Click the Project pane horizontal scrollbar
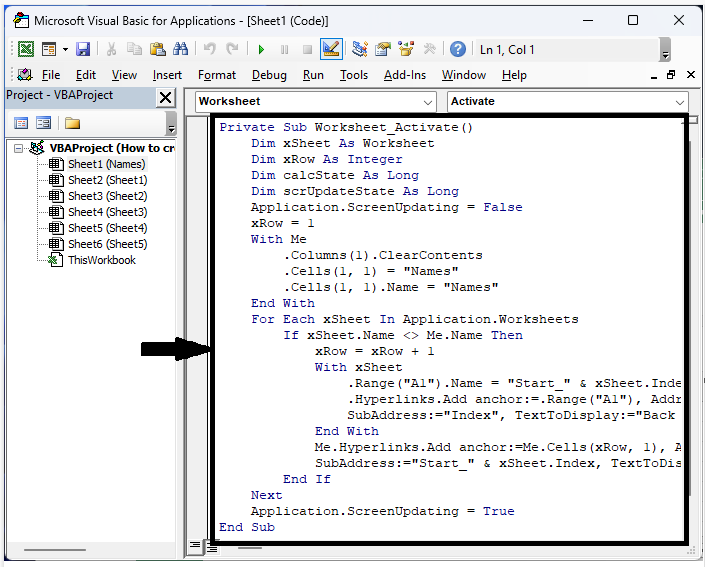This screenshot has height=567, width=705. pyautogui.click(x=54, y=549)
